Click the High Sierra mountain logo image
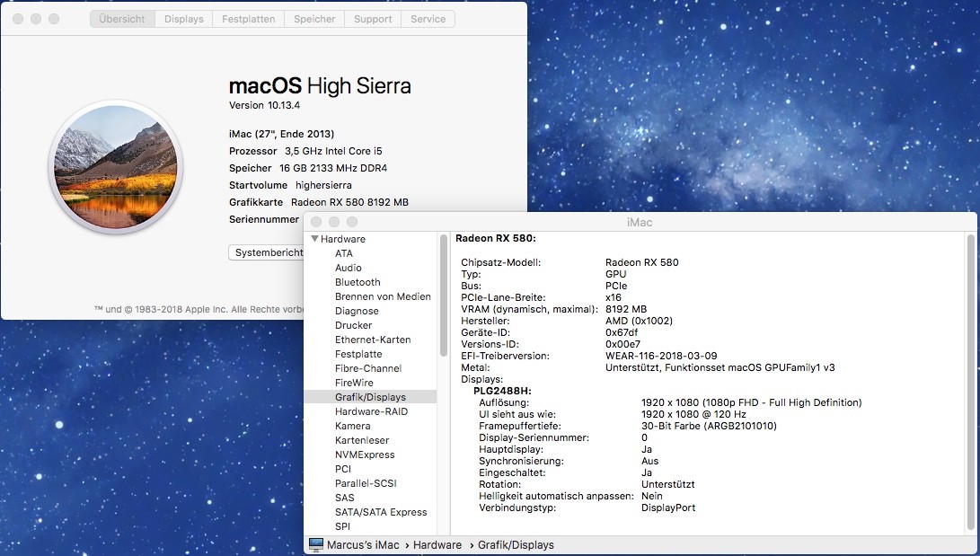 (x=116, y=167)
